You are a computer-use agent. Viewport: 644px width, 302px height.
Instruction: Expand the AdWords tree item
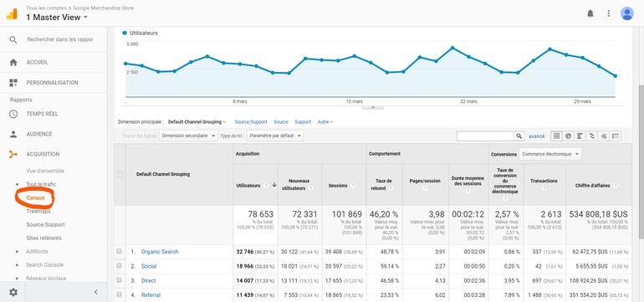click(18, 252)
